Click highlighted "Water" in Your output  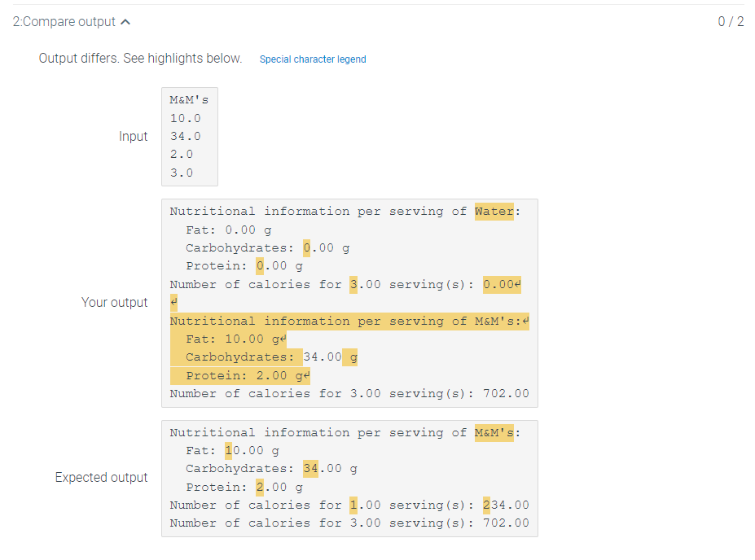(494, 212)
